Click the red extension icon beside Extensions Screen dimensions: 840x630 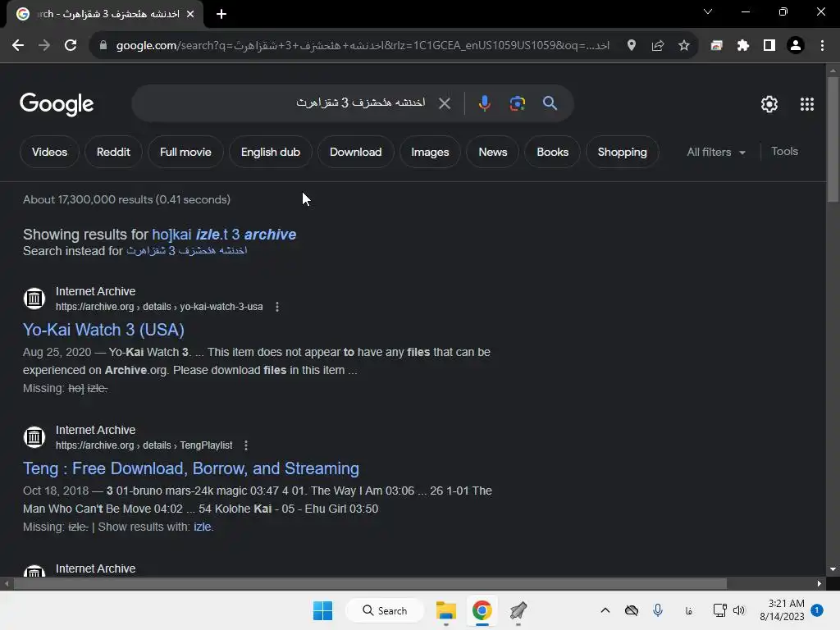point(716,46)
